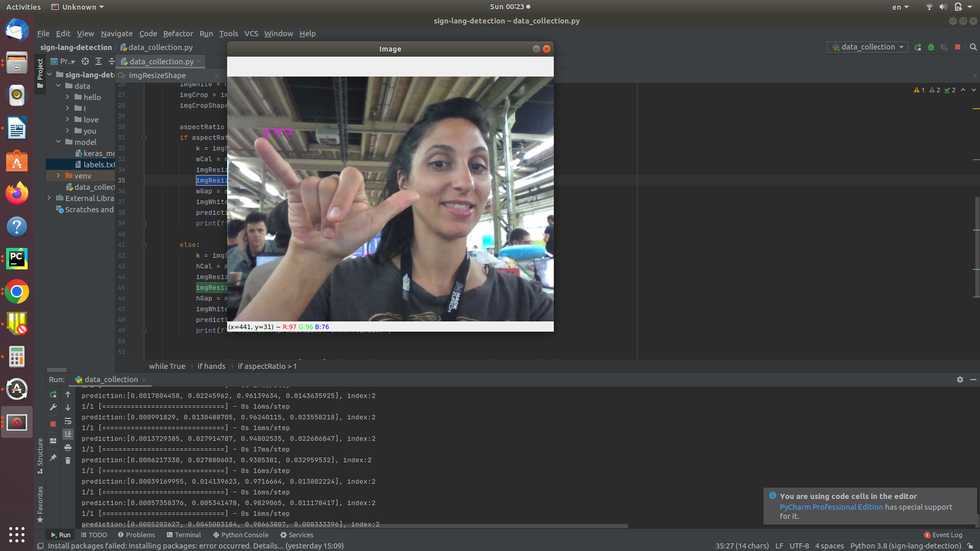980x551 pixels.
Task: Toggle scroll to end of console
Action: pos(68,434)
